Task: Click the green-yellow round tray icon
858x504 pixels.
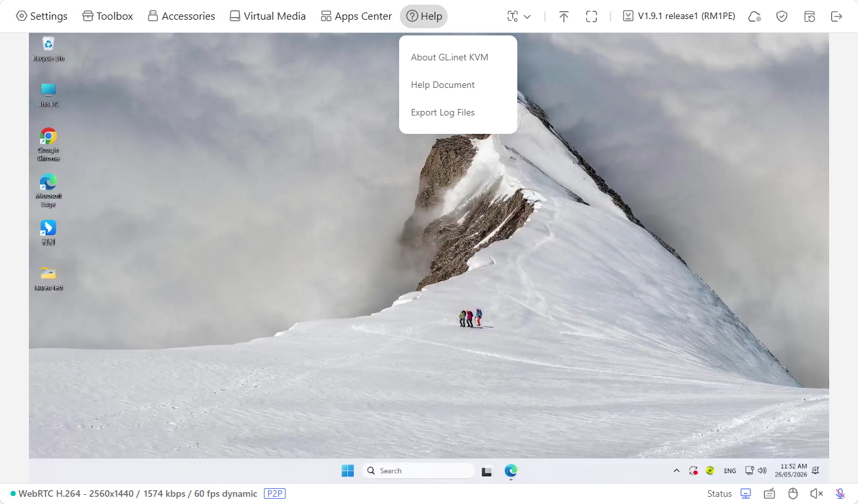Action: coord(710,471)
